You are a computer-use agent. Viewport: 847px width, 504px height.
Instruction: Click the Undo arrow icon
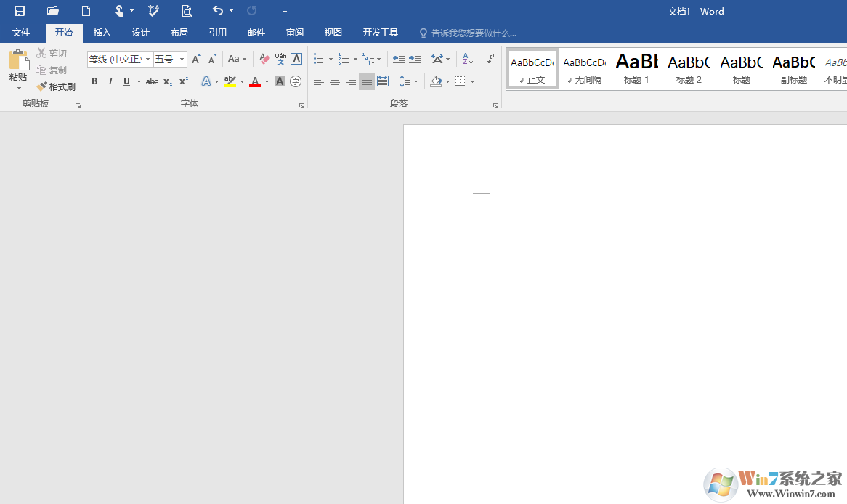218,11
